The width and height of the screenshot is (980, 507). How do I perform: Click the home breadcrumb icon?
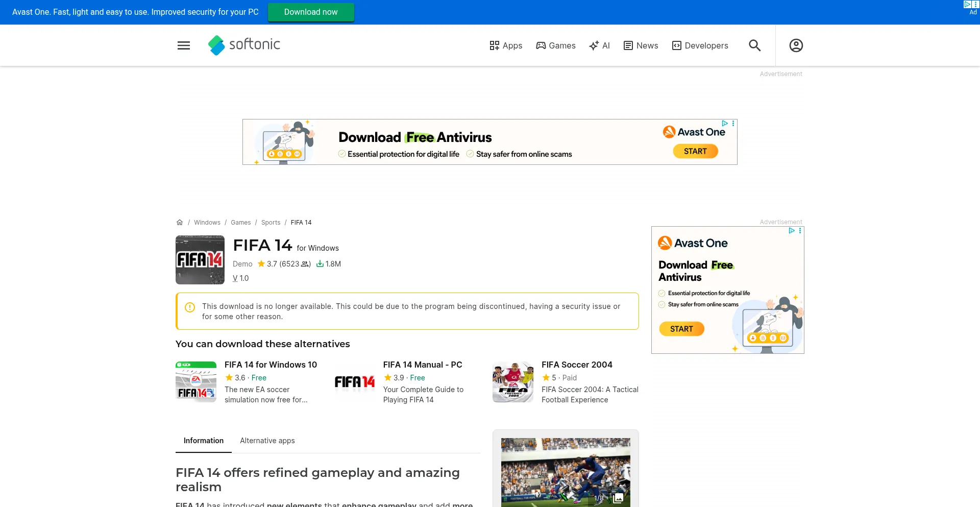tap(180, 222)
